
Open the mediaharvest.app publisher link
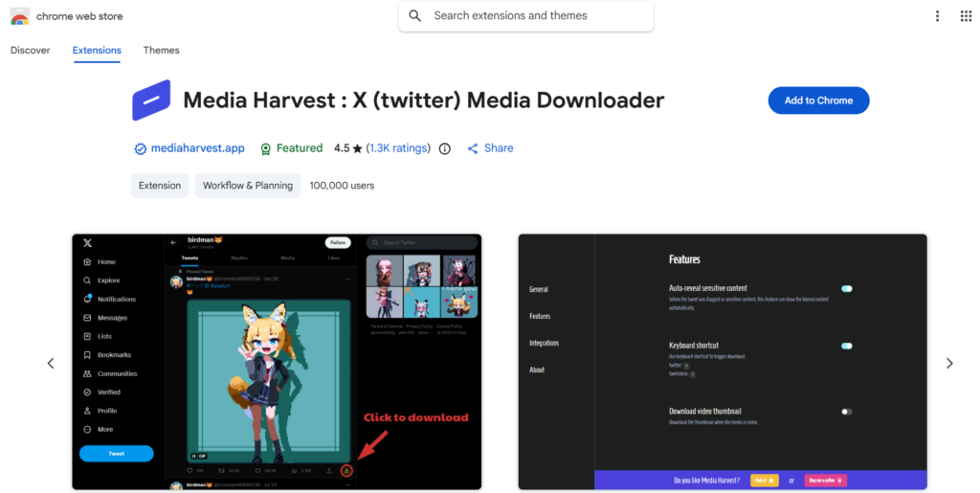point(197,148)
